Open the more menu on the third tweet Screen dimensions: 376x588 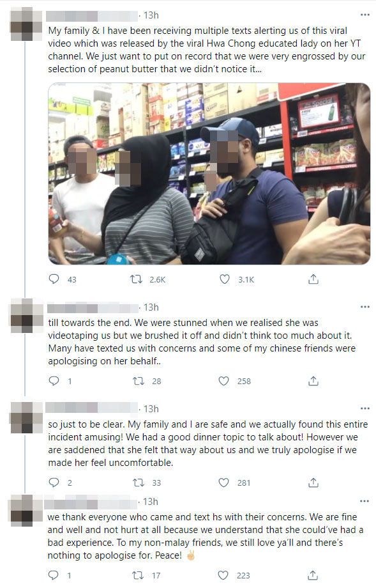click(365, 408)
